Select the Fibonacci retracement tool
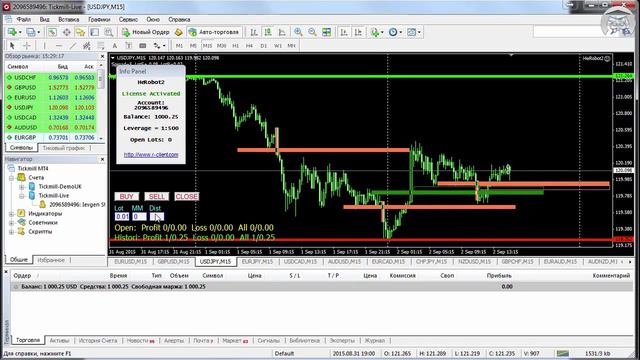Image resolution: width=640 pixels, height=360 pixels. pyautogui.click(x=101, y=46)
